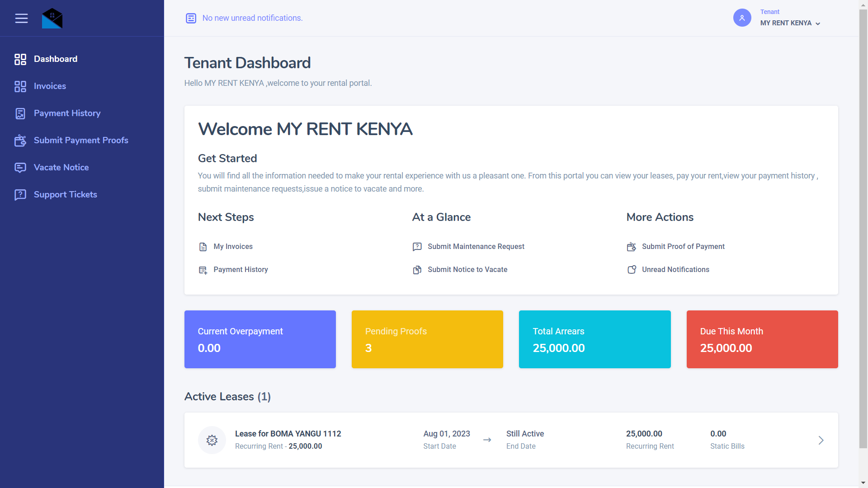This screenshot has width=868, height=488.
Task: Click the Support Tickets question icon
Action: [20, 195]
